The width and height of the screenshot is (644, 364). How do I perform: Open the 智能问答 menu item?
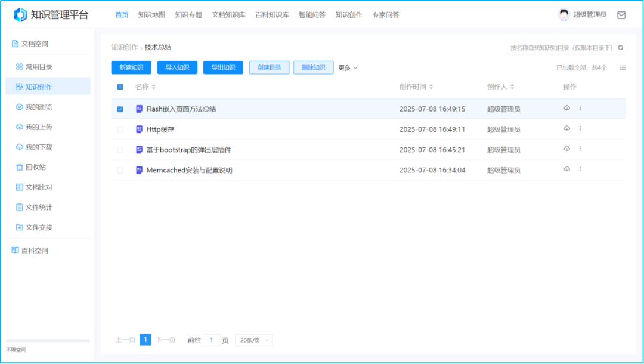coord(312,14)
